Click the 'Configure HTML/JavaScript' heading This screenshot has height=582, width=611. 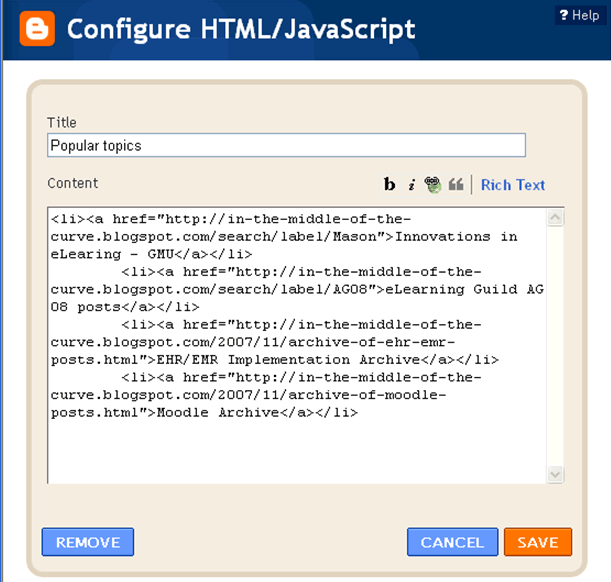pyautogui.click(x=241, y=29)
